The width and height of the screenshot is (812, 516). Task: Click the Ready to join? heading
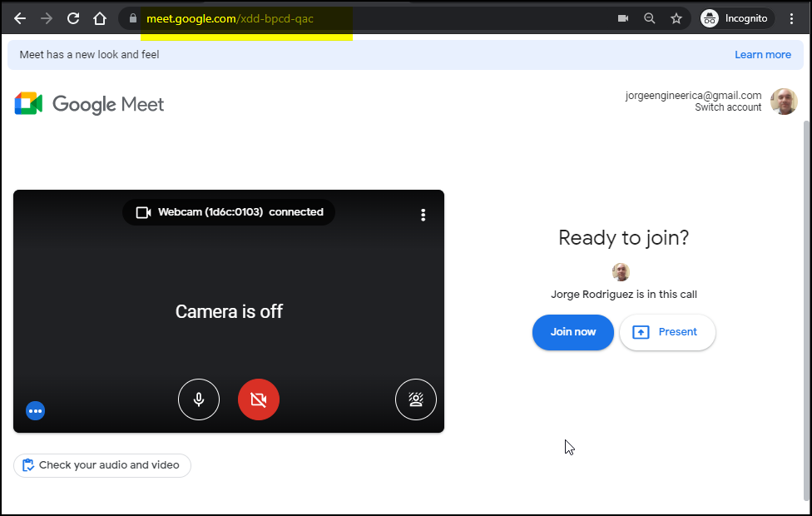(623, 238)
